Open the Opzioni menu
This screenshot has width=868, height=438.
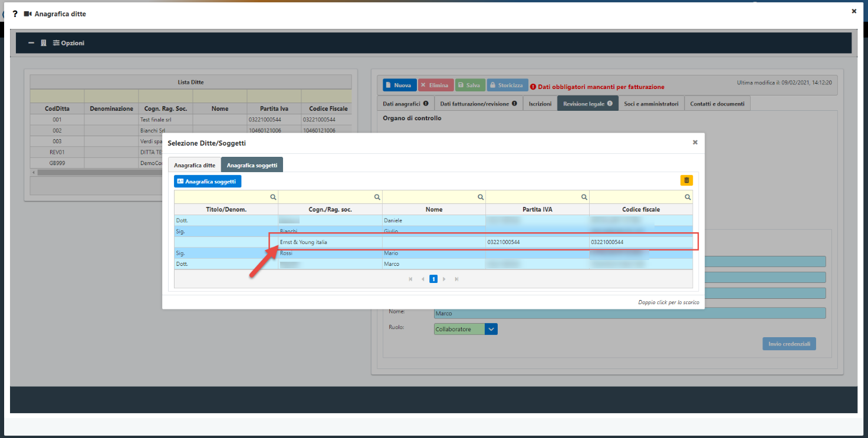[x=68, y=43]
